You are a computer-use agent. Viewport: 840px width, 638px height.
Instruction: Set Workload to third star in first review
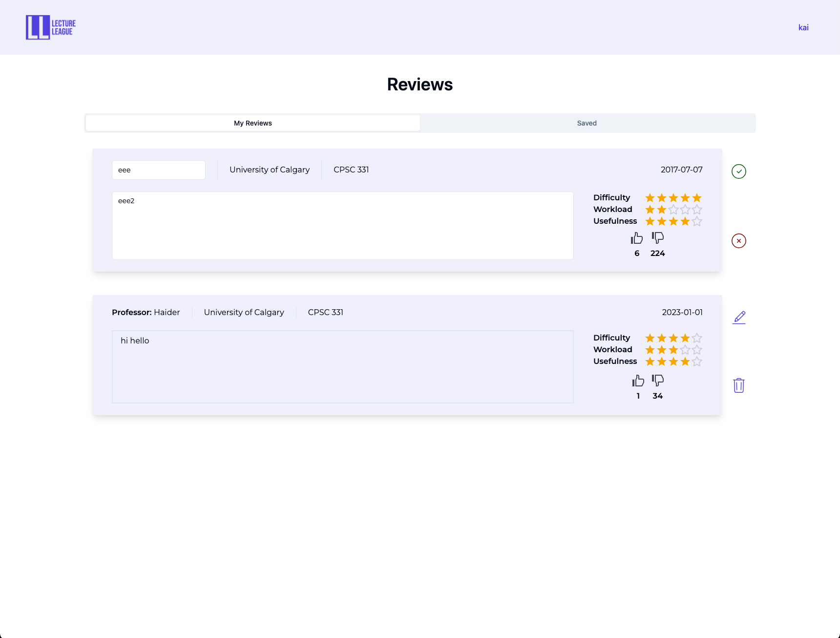(x=673, y=210)
